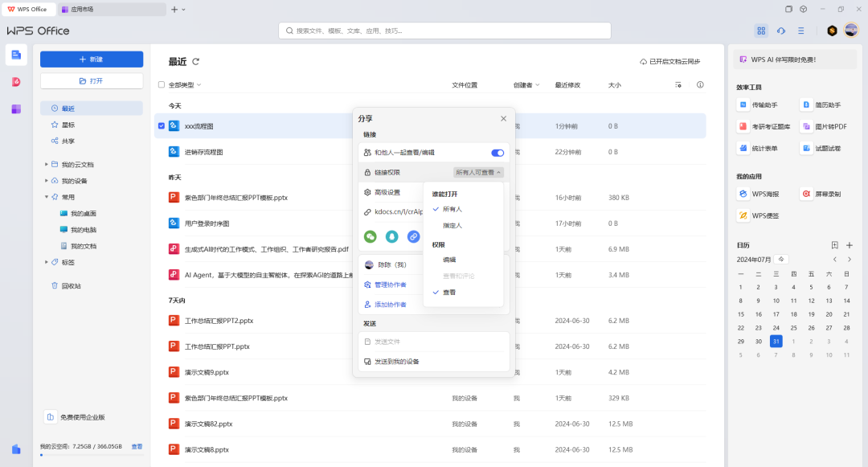This screenshot has width=868, height=467.
Task: Set permission to 编辑
Action: pos(449,260)
